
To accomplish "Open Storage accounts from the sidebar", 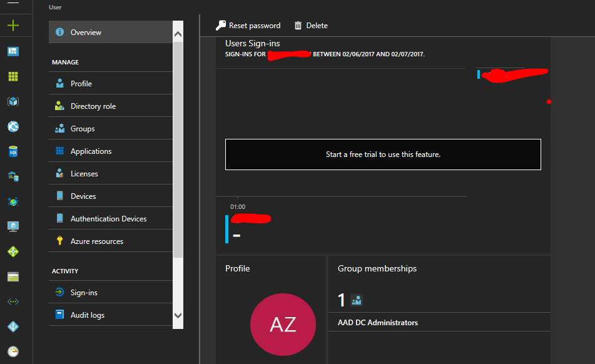I will click(x=13, y=276).
